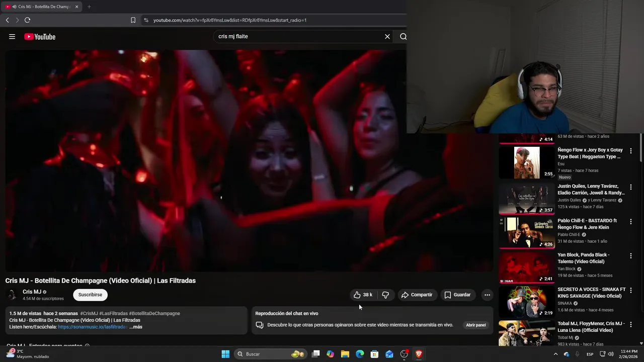
Task: Open live chat replay with Abrir panel
Action: (475, 325)
